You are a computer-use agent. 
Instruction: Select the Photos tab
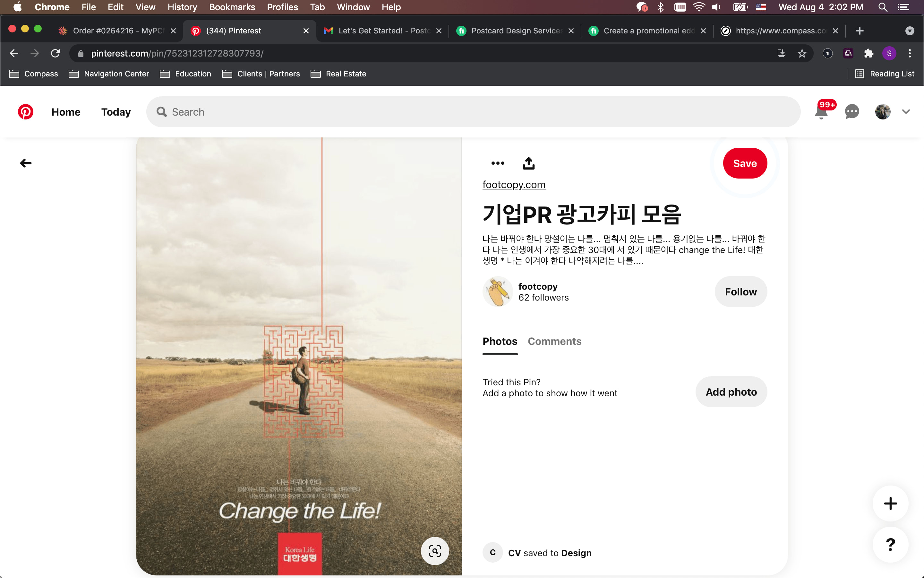point(500,341)
